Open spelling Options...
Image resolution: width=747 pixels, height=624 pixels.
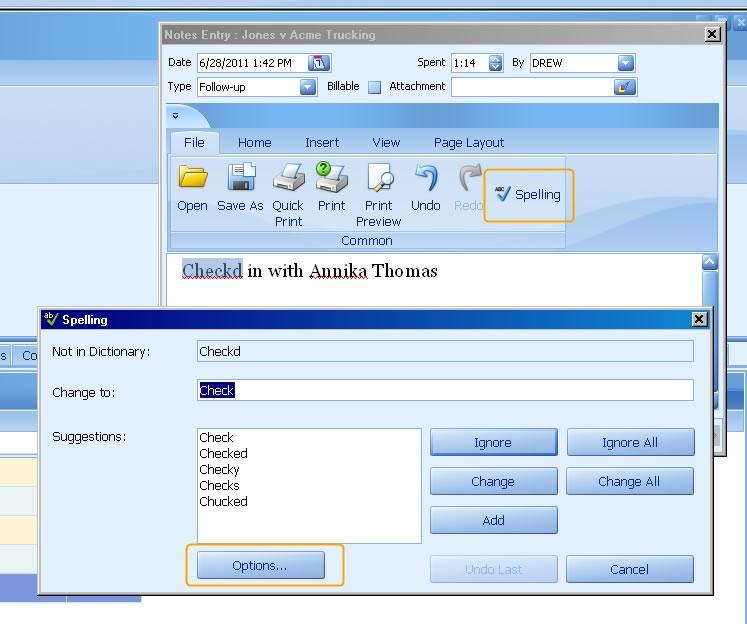point(261,565)
